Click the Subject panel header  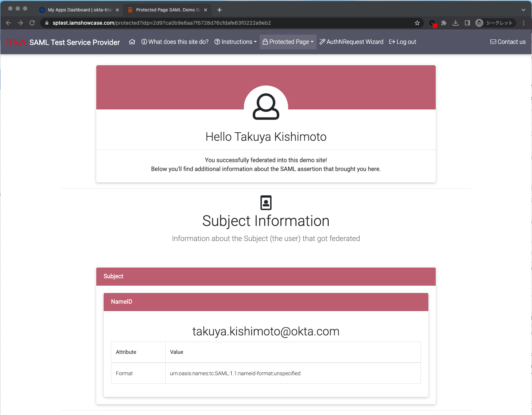pyautogui.click(x=266, y=276)
